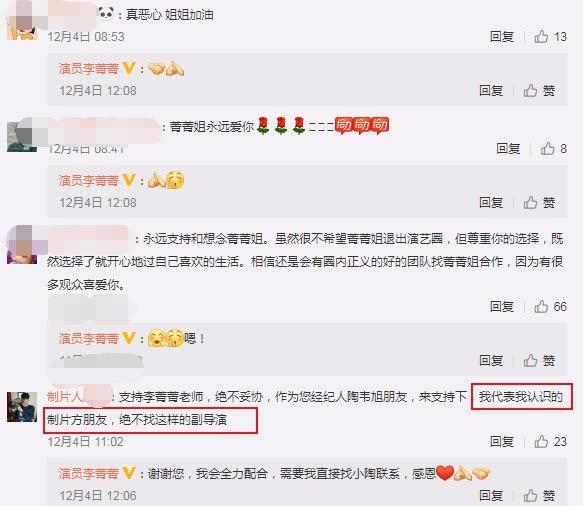
Task: Like the long comment with 66 likes
Action: [550, 306]
